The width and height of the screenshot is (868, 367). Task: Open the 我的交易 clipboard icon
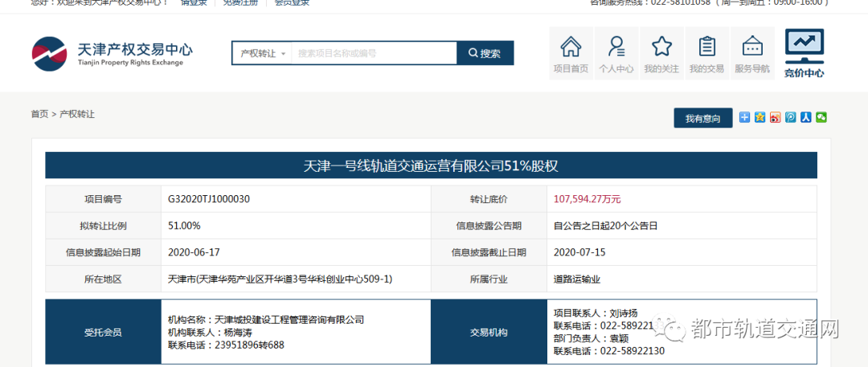pos(707,54)
